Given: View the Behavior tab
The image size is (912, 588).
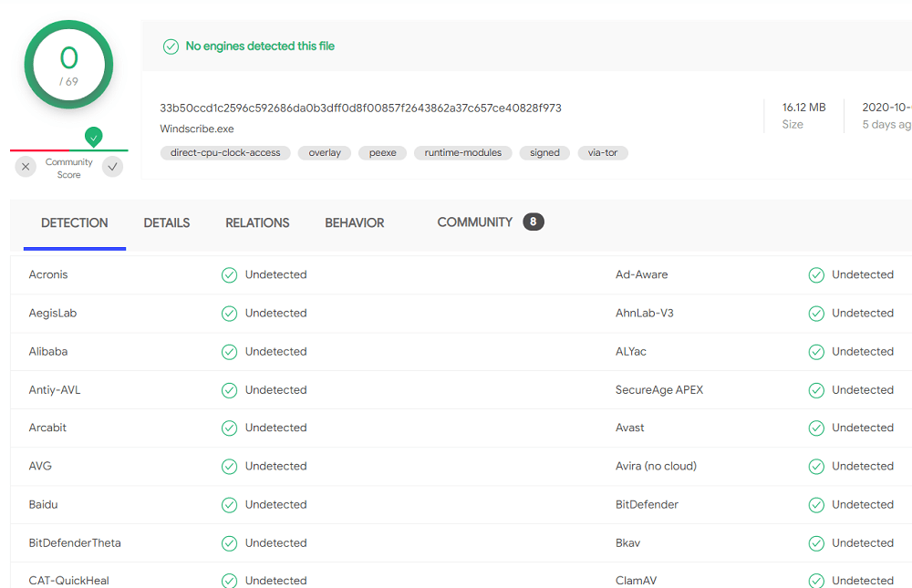Looking at the screenshot, I should point(355,222).
